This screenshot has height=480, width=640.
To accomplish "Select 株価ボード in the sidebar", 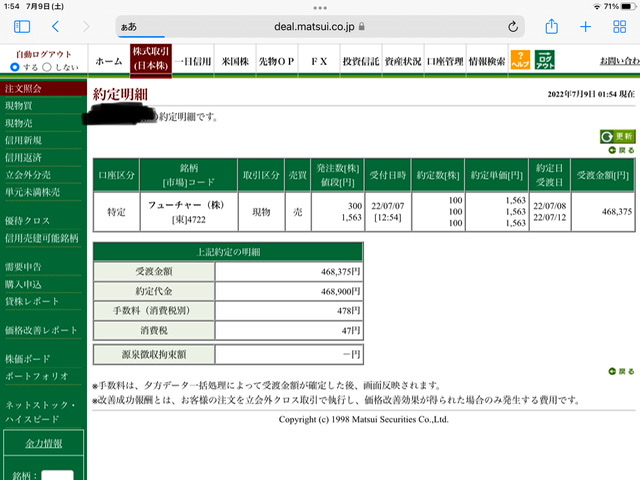I will coord(27,359).
